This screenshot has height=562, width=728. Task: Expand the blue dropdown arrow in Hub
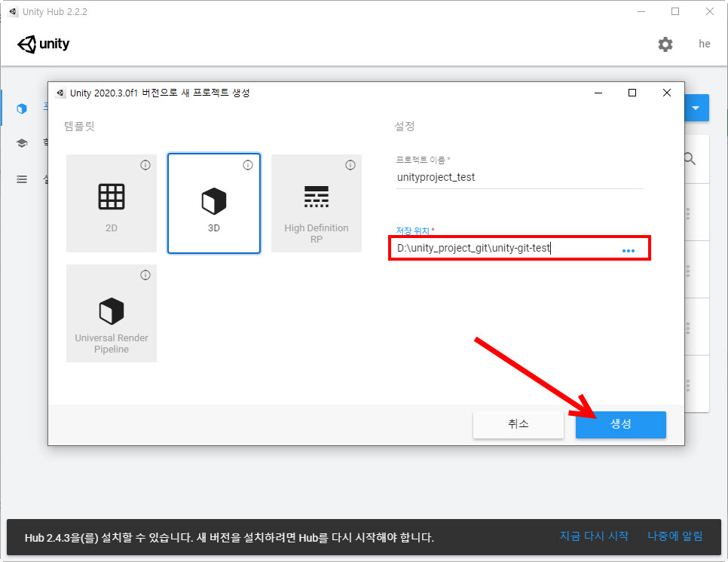(x=696, y=108)
